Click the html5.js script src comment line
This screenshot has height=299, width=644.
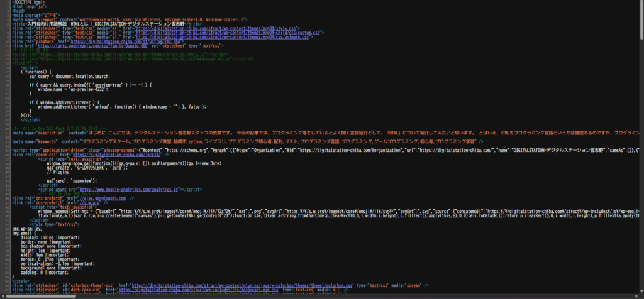pyautogui.click(x=120, y=55)
